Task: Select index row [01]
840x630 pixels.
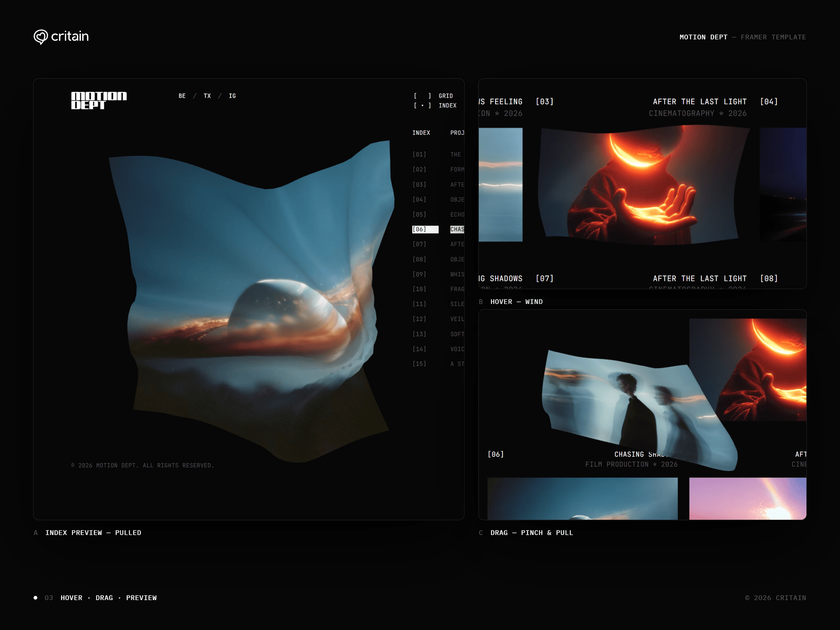Action: click(438, 155)
